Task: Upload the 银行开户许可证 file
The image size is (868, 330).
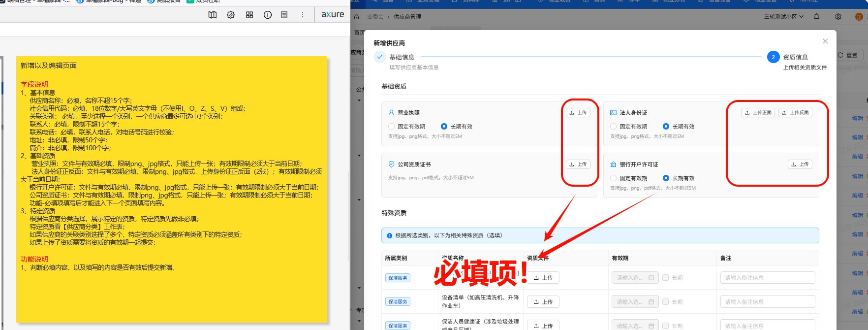Action: pyautogui.click(x=800, y=165)
